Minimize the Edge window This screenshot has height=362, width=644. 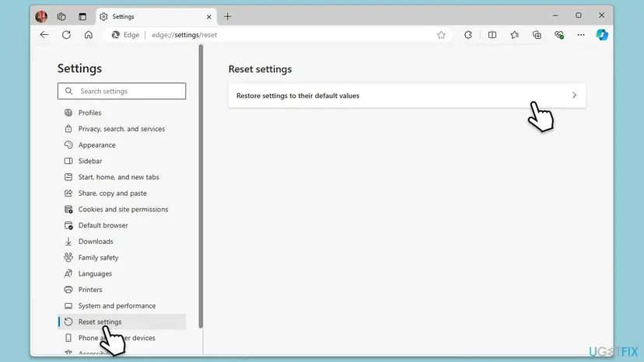(x=555, y=16)
